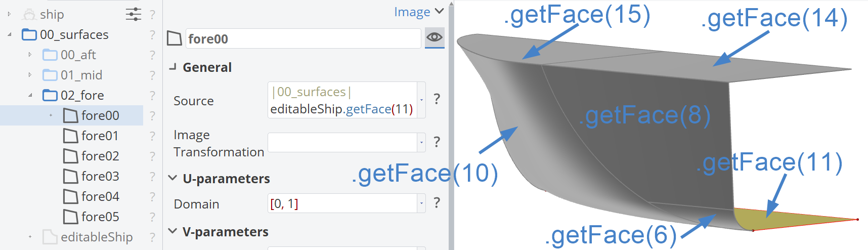Click the filter sliders icon beside ship

pyautogui.click(x=134, y=14)
